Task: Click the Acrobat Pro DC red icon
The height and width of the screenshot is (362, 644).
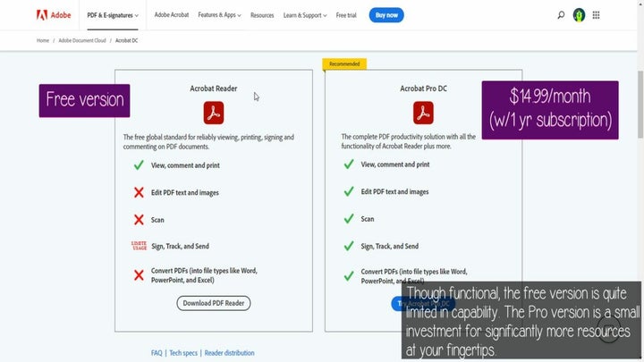Action: [423, 113]
